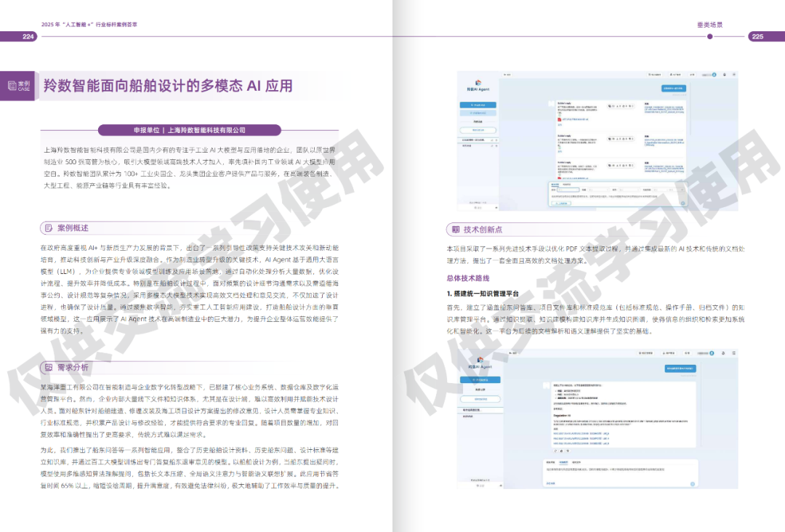The height and width of the screenshot is (532, 785).
Task: Click the 总体技术路线 subheading
Action: 468,278
